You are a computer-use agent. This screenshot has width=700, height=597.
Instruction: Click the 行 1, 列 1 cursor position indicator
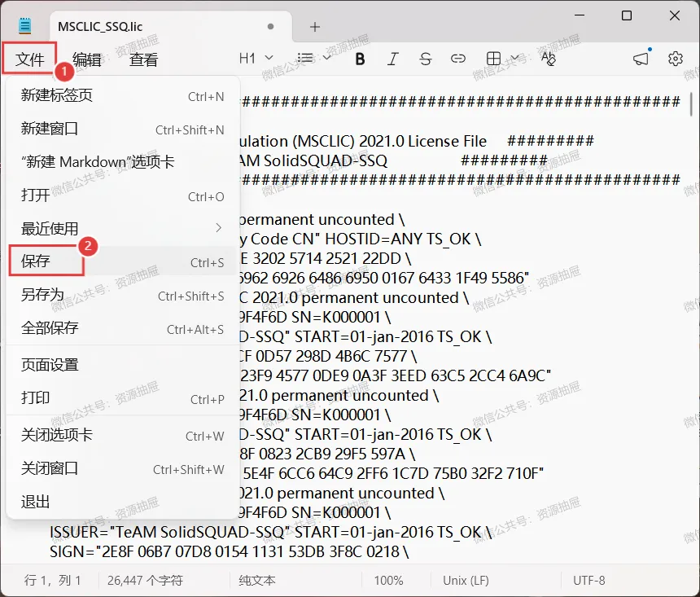pyautogui.click(x=53, y=581)
